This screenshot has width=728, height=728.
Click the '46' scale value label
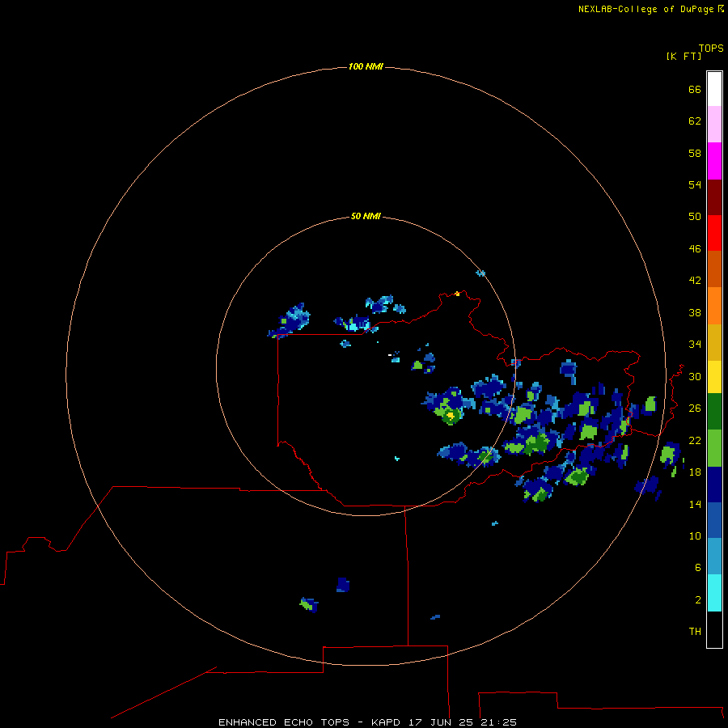tap(695, 249)
